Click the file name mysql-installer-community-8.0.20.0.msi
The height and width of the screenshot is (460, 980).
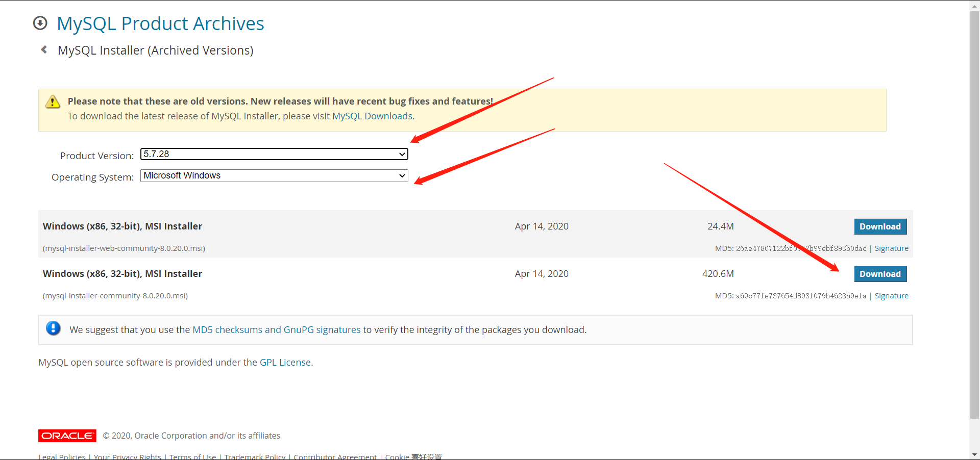[115, 296]
